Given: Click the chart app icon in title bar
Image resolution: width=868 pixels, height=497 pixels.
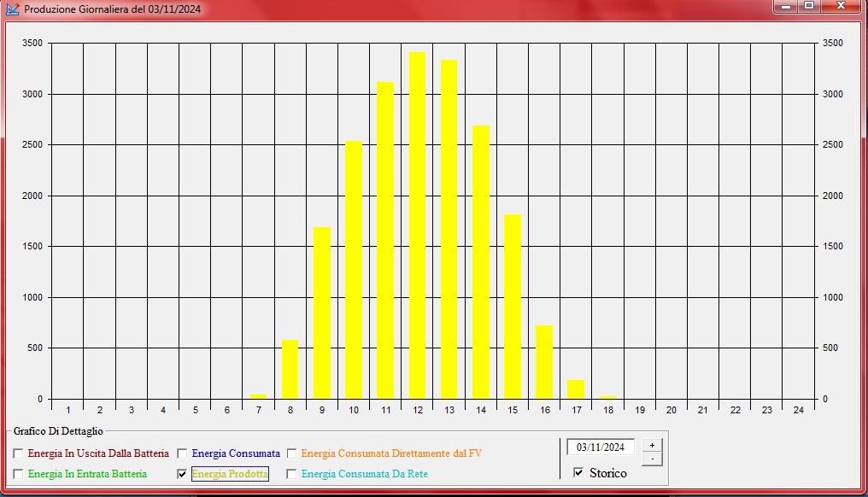Looking at the screenshot, I should pyautogui.click(x=12, y=9).
